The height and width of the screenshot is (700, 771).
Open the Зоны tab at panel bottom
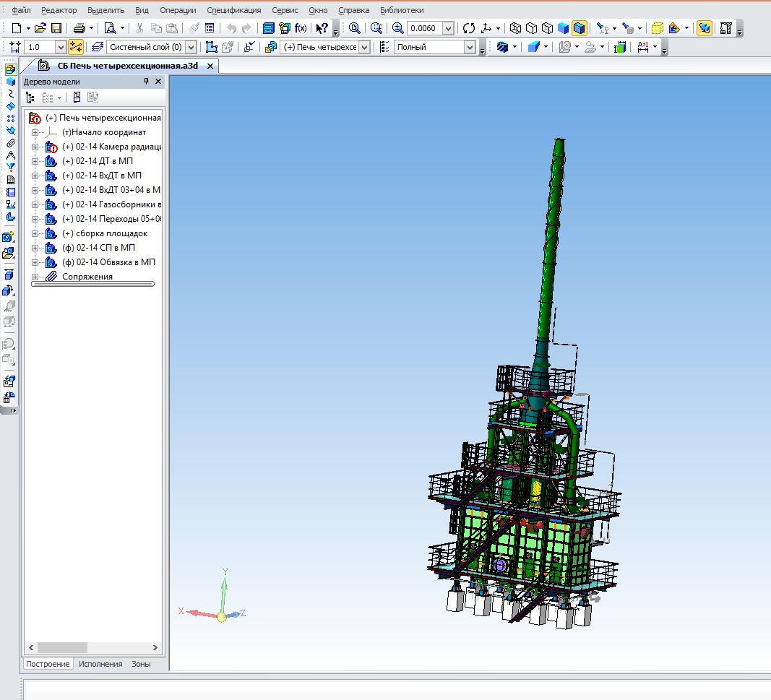141,664
